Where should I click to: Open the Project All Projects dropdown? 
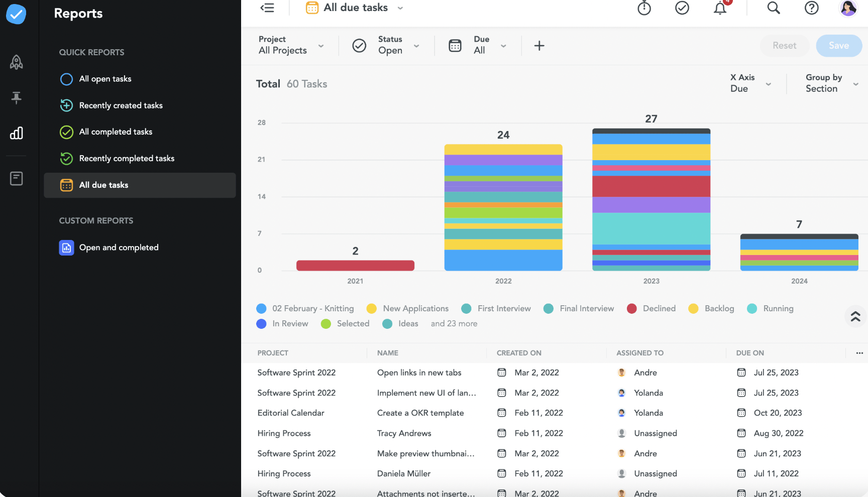[291, 46]
